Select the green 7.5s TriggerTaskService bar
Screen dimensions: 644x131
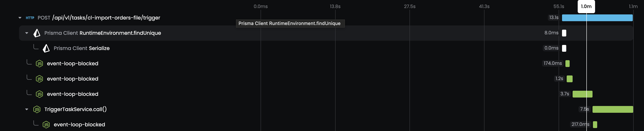pyautogui.click(x=612, y=109)
